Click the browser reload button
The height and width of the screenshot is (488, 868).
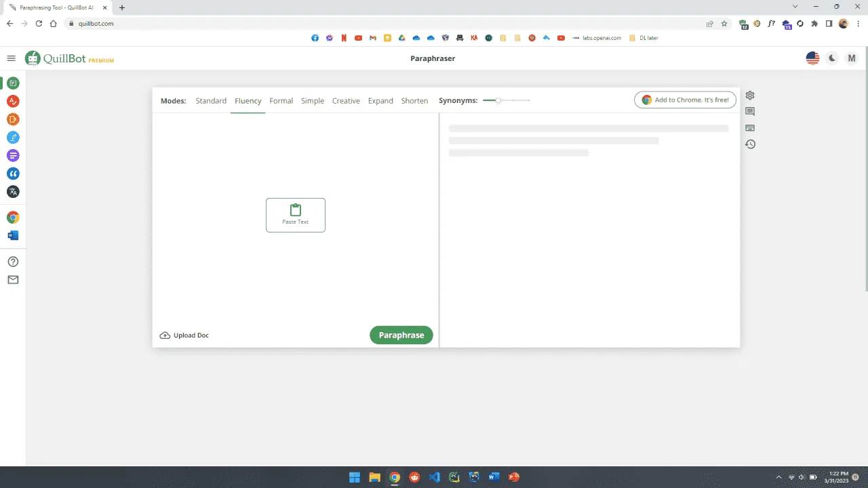pyautogui.click(x=39, y=23)
